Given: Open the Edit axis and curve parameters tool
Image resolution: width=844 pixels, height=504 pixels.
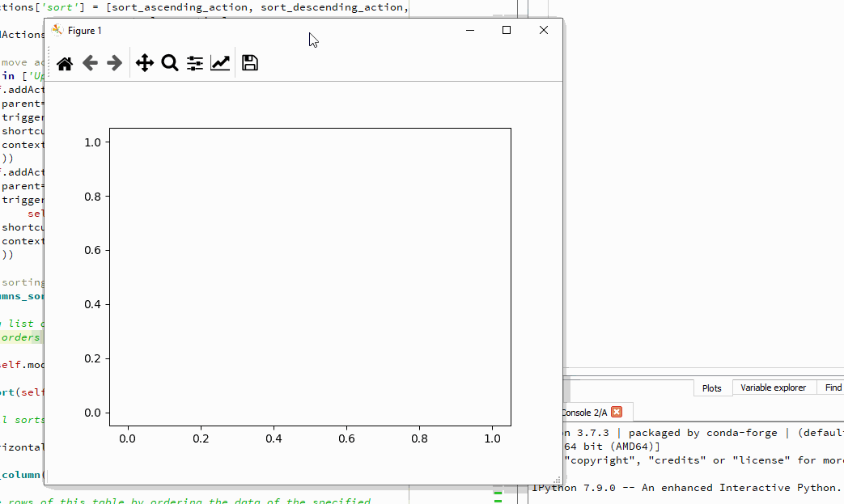Looking at the screenshot, I should [x=220, y=62].
